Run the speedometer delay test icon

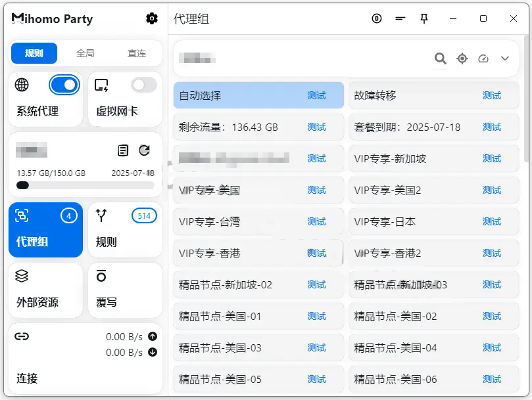tap(483, 58)
